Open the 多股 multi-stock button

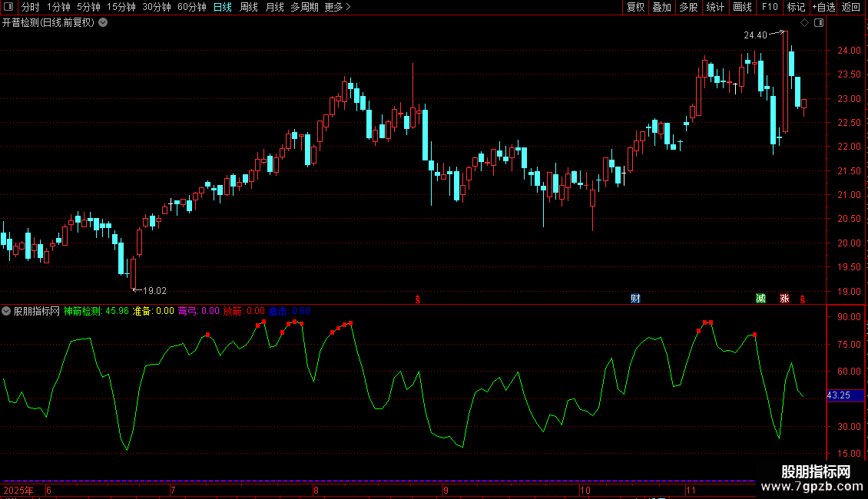click(x=688, y=7)
